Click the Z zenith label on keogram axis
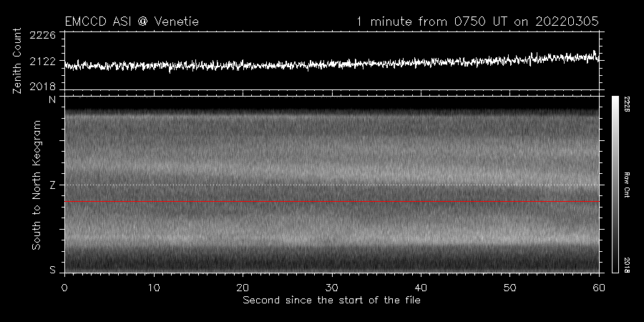The width and height of the screenshot is (644, 322). [x=52, y=185]
